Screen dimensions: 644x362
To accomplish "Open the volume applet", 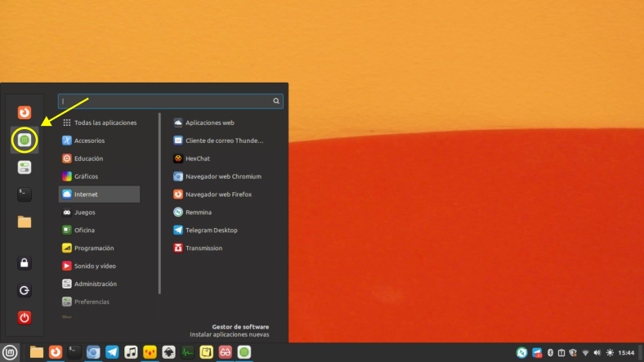I will click(x=597, y=352).
